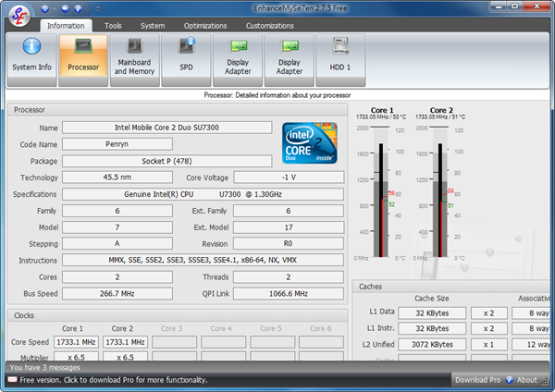555x392 pixels.
Task: Switch to the Tools tab
Action: [x=113, y=26]
